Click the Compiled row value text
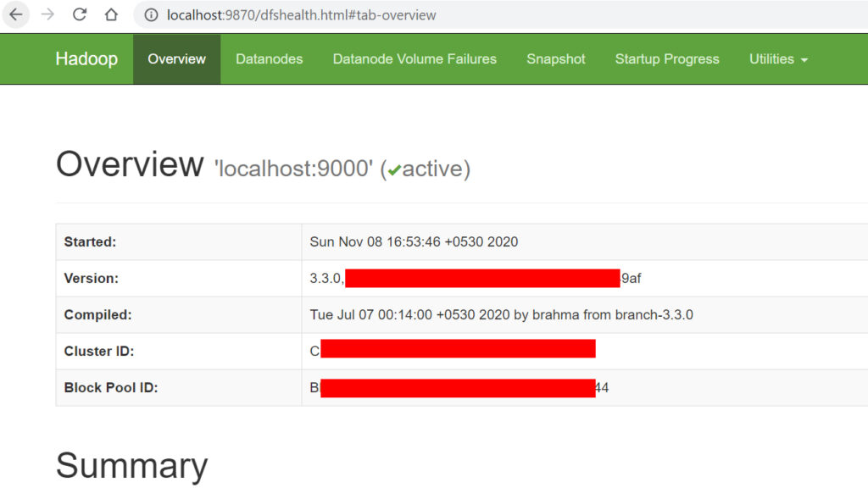 point(501,314)
